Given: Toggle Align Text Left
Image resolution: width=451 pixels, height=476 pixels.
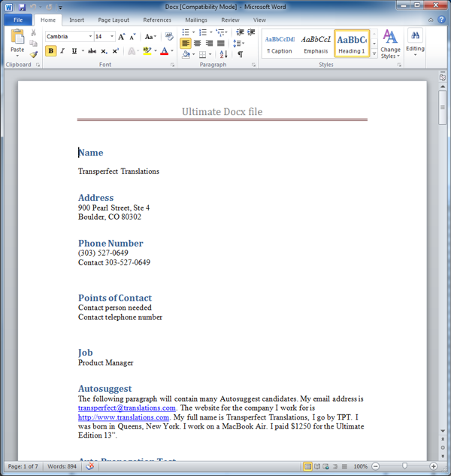Looking at the screenshot, I should coord(186,43).
